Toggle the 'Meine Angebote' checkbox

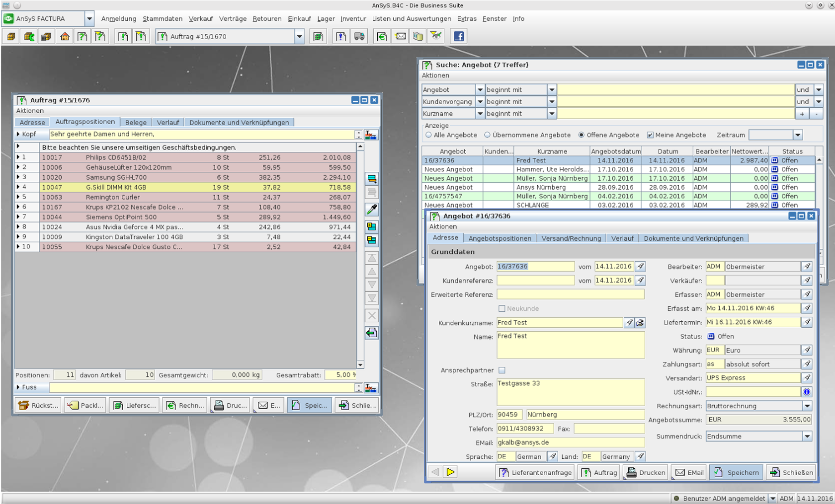(x=650, y=135)
